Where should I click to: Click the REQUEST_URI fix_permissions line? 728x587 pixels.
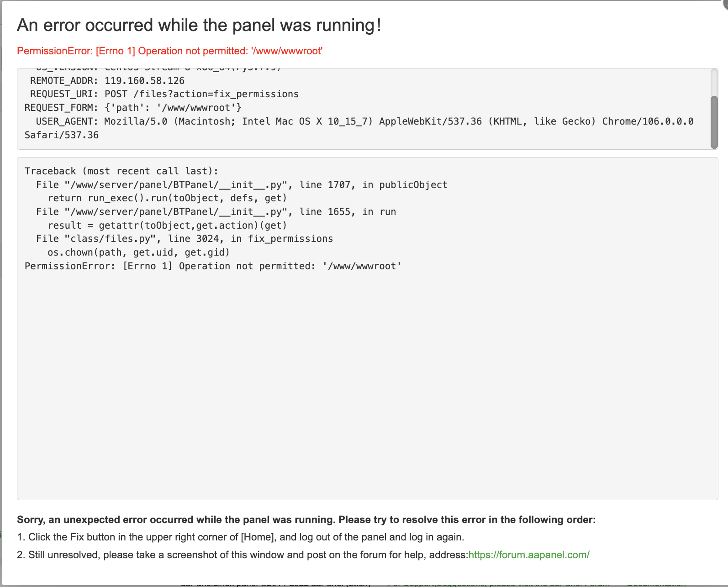click(x=164, y=94)
